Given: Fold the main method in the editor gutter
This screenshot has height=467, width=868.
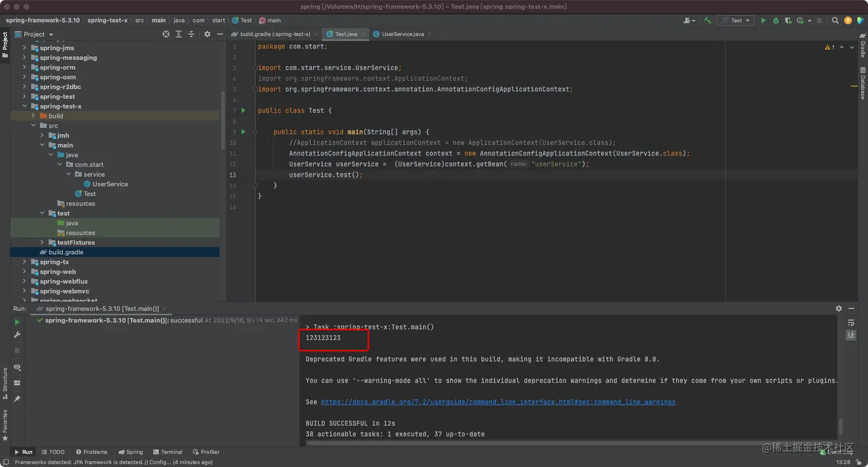Looking at the screenshot, I should [255, 132].
